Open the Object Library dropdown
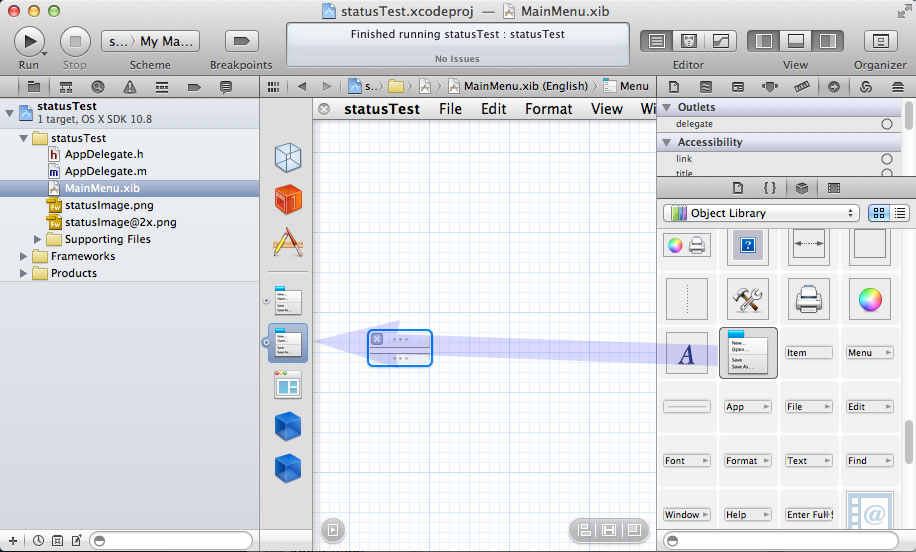Screen dimensions: 916x552 [761, 213]
